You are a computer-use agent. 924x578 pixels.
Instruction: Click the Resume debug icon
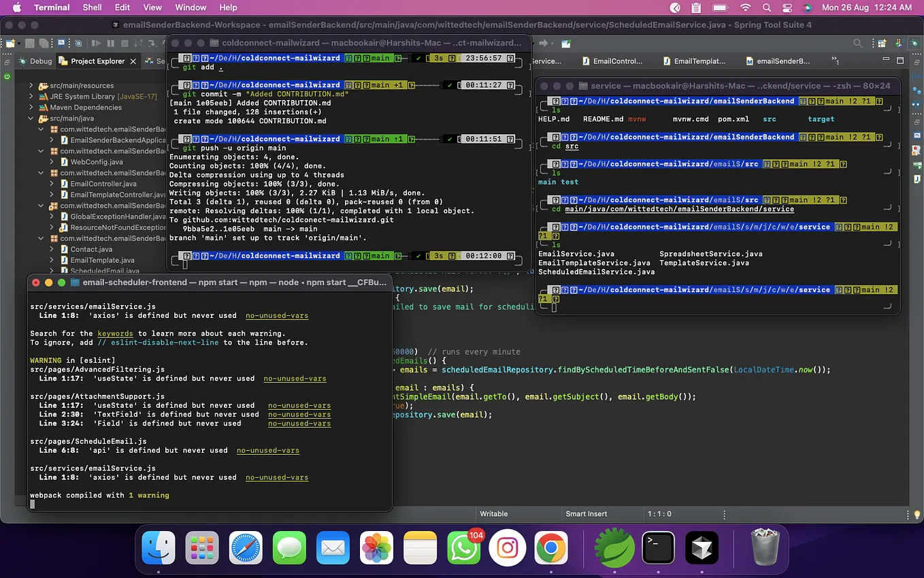(96, 43)
